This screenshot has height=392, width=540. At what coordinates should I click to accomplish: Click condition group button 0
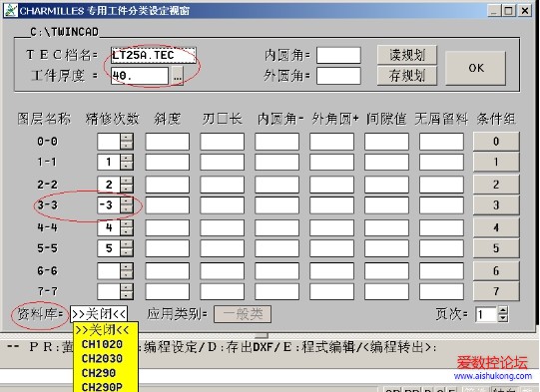pyautogui.click(x=496, y=141)
